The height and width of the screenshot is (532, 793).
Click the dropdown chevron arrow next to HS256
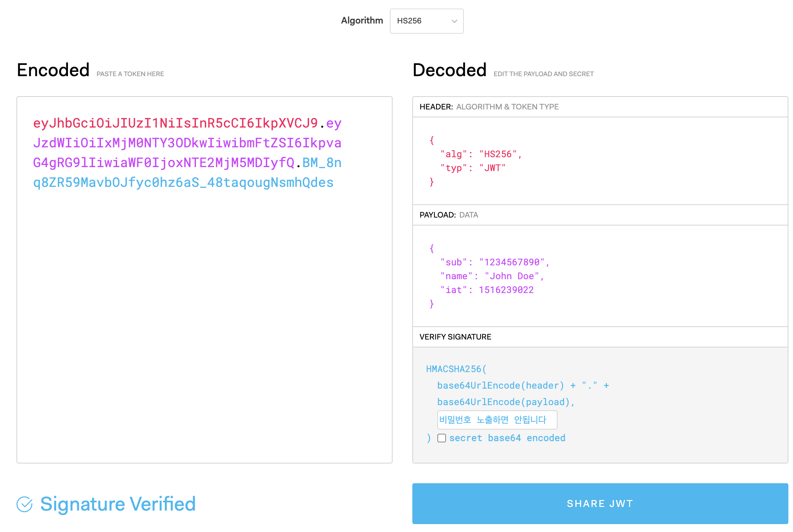click(x=454, y=21)
